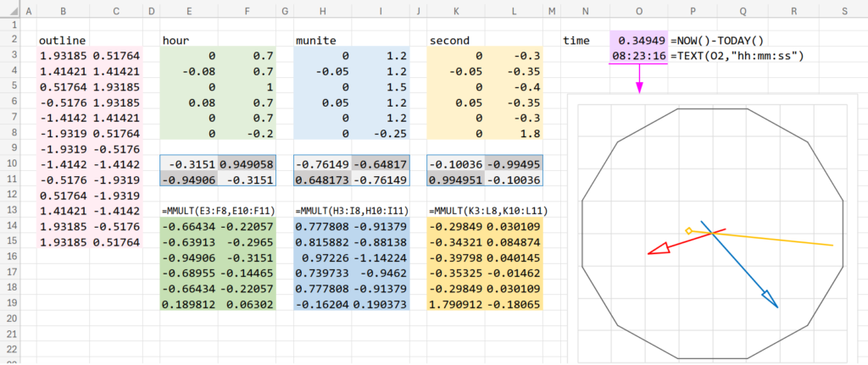Click the =NOW()-TODAY() formula text
This screenshot has height=365, width=868.
click(x=717, y=41)
